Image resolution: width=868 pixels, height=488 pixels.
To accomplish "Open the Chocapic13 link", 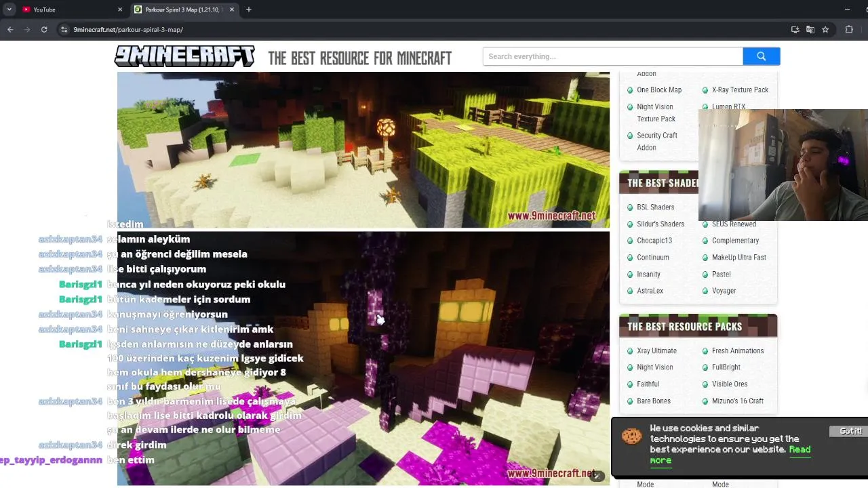I will click(x=654, y=240).
